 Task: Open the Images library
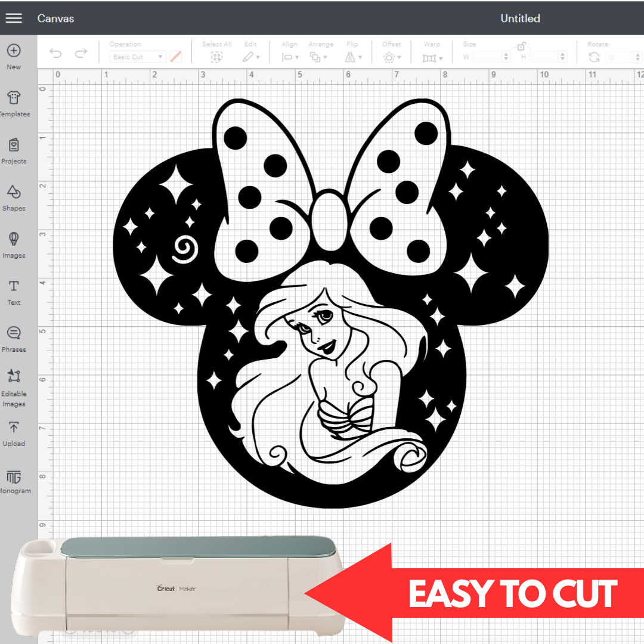pos(14,239)
